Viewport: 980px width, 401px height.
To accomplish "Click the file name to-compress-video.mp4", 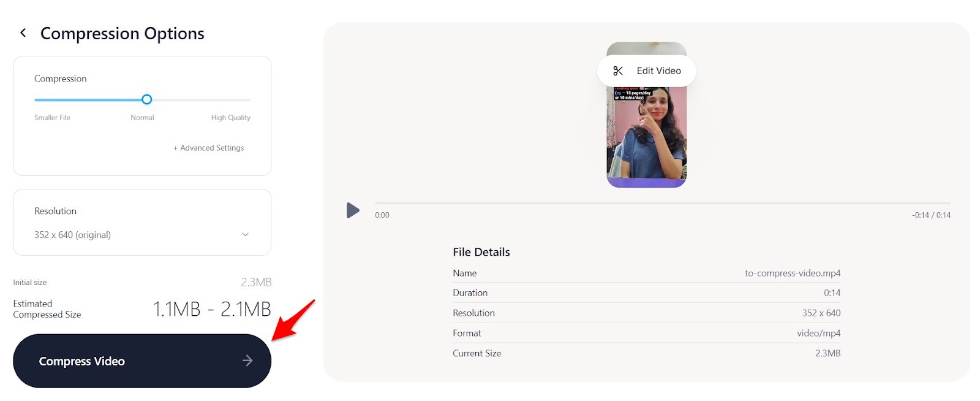I will pyautogui.click(x=793, y=273).
